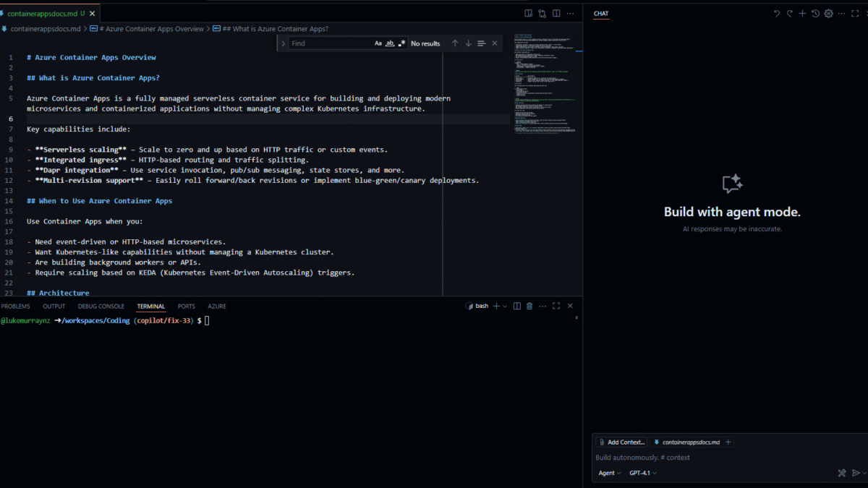Maximize the terminal panel size

pyautogui.click(x=556, y=306)
